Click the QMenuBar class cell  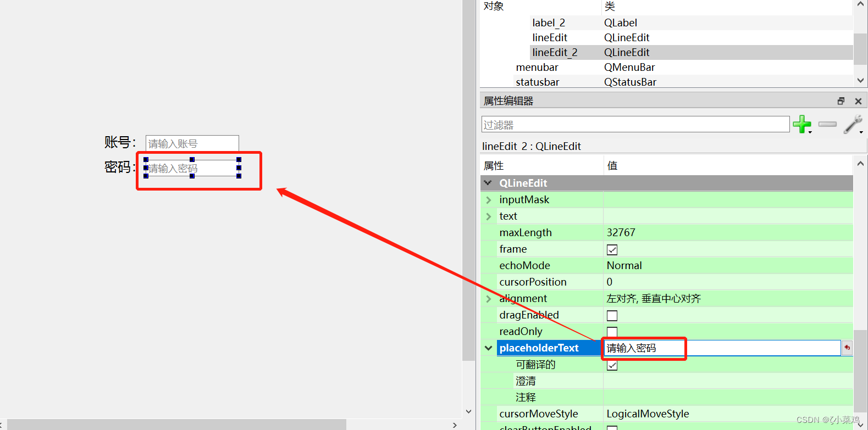pos(629,67)
